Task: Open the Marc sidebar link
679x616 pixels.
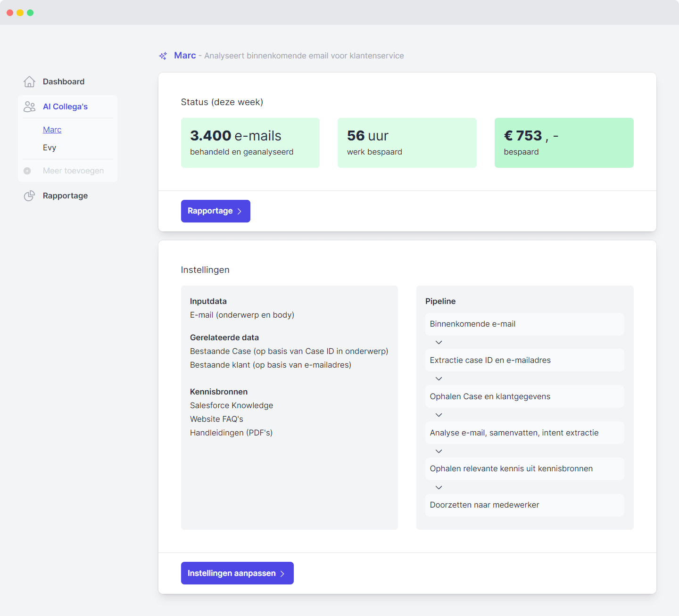Action: pos(52,130)
